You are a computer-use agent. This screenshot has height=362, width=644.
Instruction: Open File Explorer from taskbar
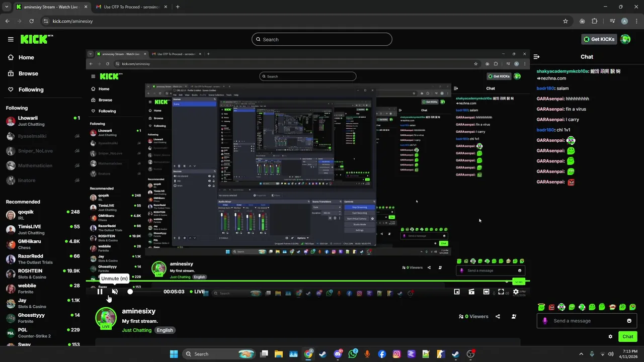[278, 354]
